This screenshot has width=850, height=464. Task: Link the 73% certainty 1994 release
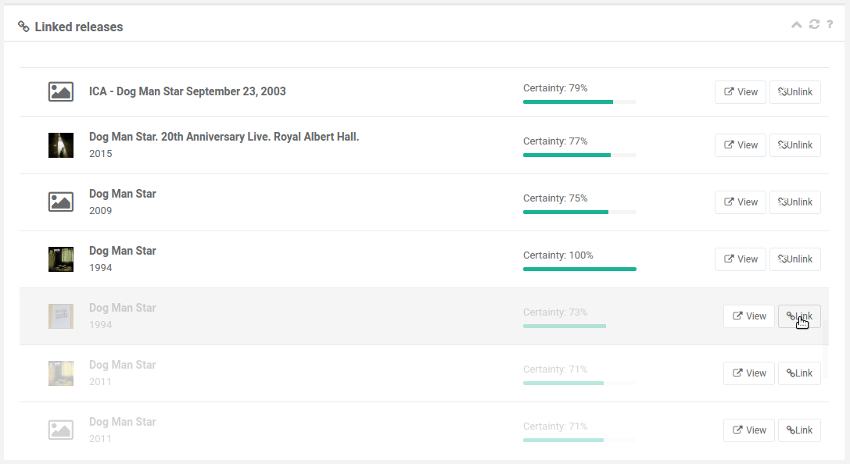799,316
